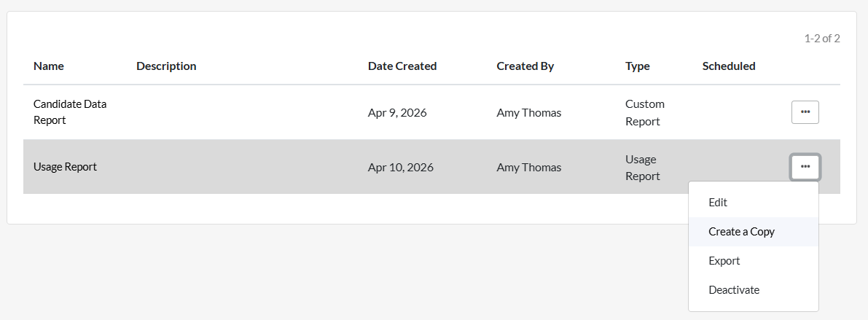Click the Apr 10, 2026 date cell

[401, 168]
